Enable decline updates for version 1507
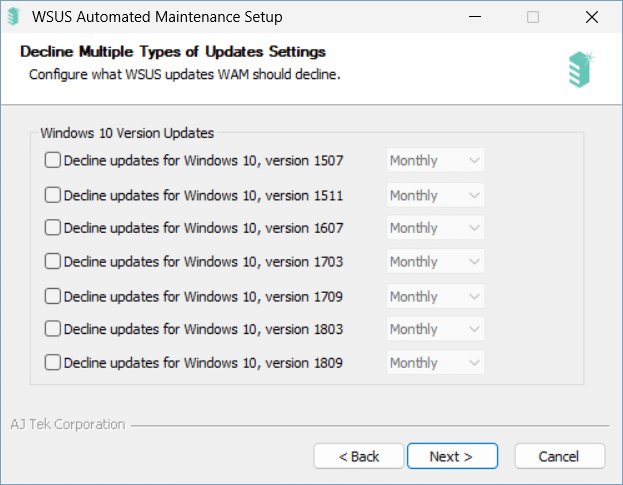Viewport: 623px width, 485px height. (52, 160)
